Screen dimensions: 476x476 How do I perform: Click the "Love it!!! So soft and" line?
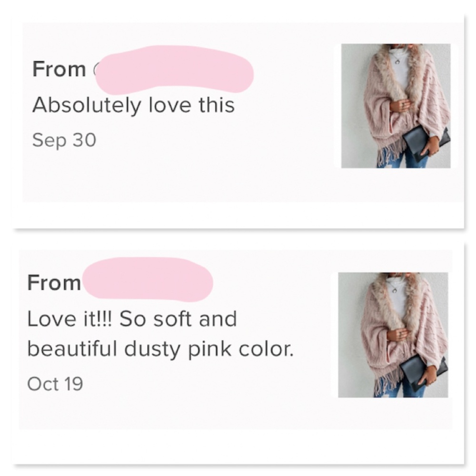132,318
